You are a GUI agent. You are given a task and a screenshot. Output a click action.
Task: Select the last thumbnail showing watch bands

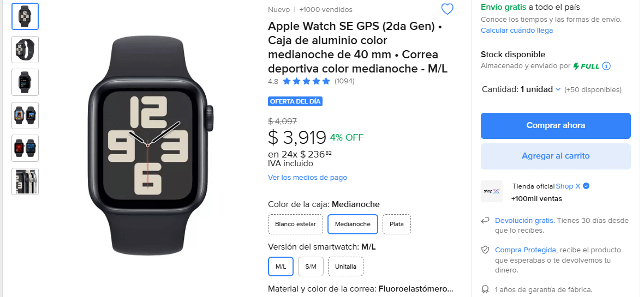(x=25, y=181)
